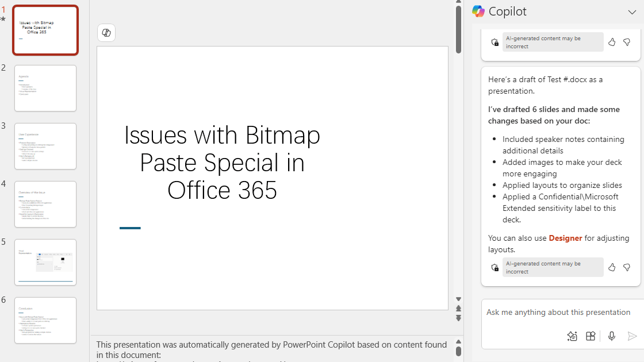Go to next slide with double down arrow
This screenshot has width=644, height=362.
tap(458, 318)
